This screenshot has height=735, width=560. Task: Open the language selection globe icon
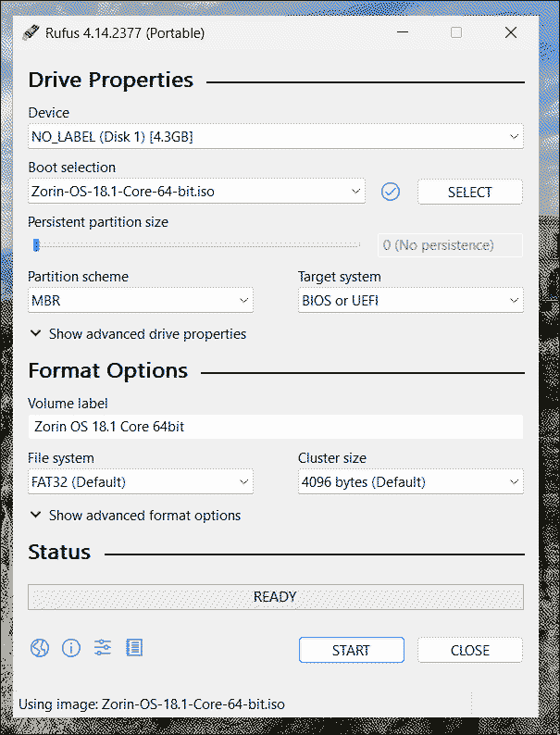(40, 648)
